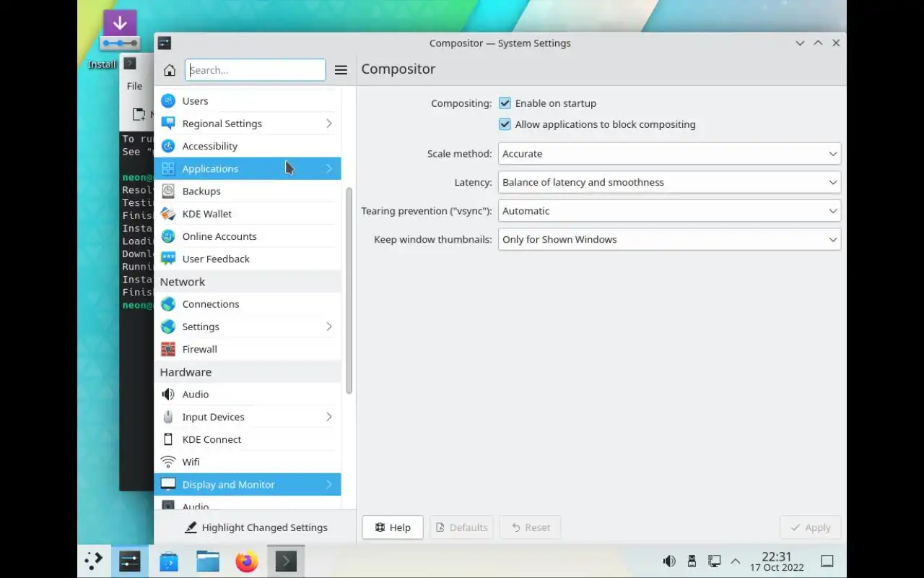This screenshot has width=924, height=578.
Task: Toggle Allow applications to block compositing
Action: (x=505, y=124)
